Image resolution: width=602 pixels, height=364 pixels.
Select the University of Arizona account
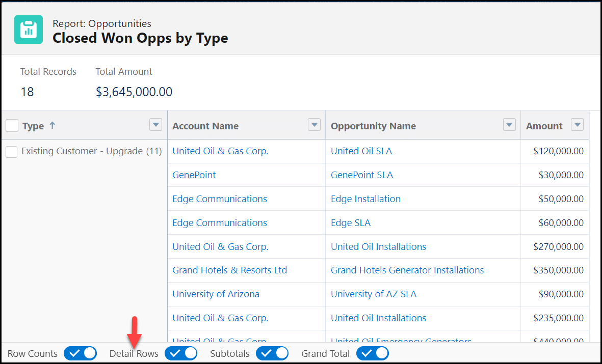point(216,294)
